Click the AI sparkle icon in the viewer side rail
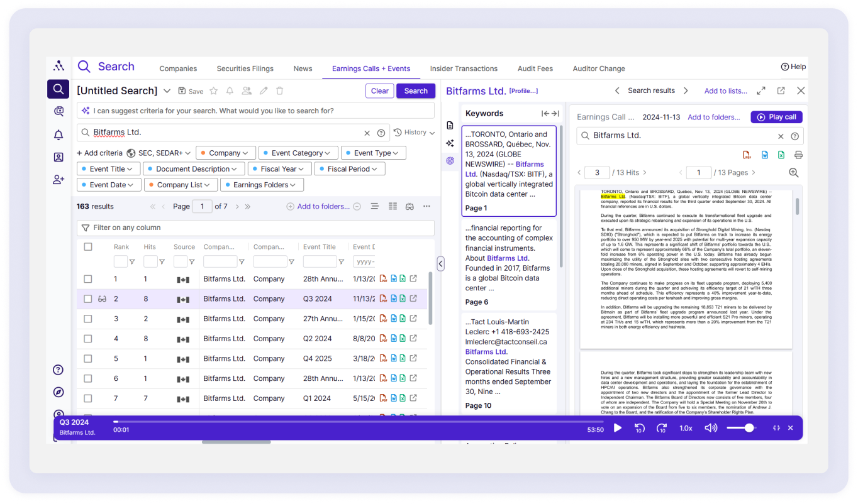This screenshot has height=504, width=858. 450,143
